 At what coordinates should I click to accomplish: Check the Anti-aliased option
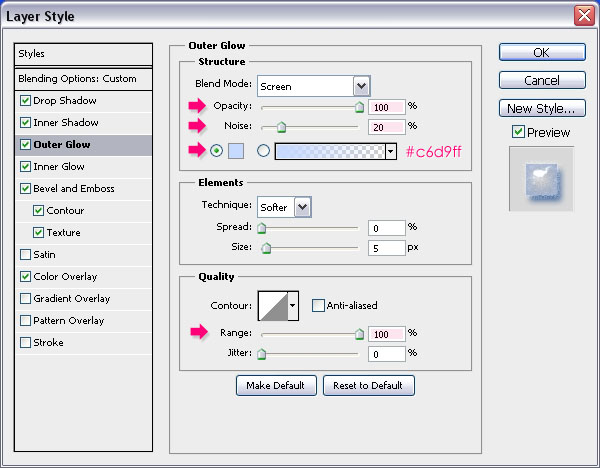pyautogui.click(x=318, y=305)
